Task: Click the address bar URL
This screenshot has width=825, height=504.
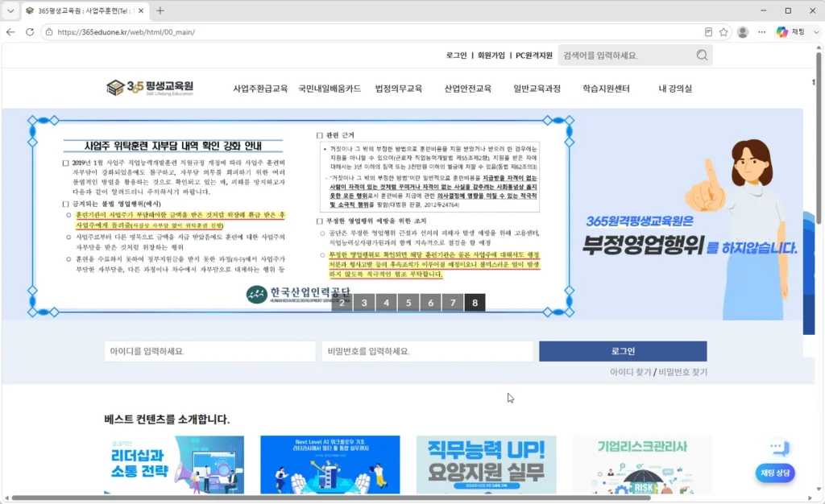Action: [x=126, y=32]
